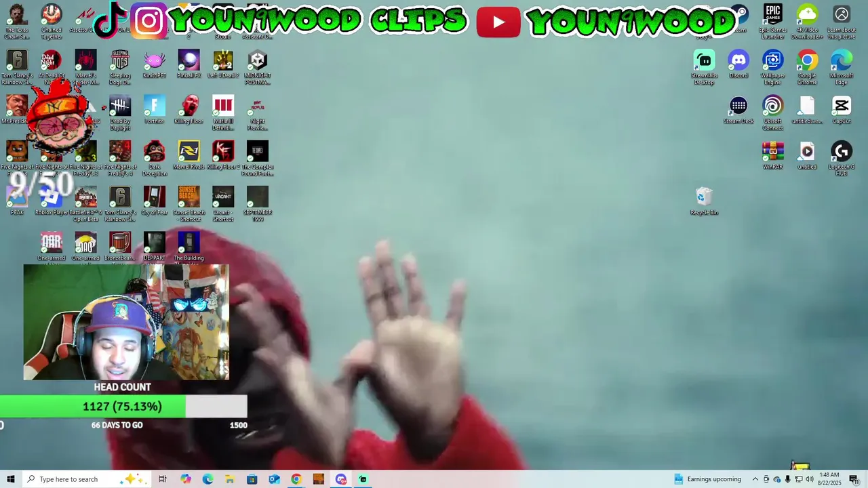Select the Fortnite desktop icon
Screen dimensions: 868x488
click(154, 110)
